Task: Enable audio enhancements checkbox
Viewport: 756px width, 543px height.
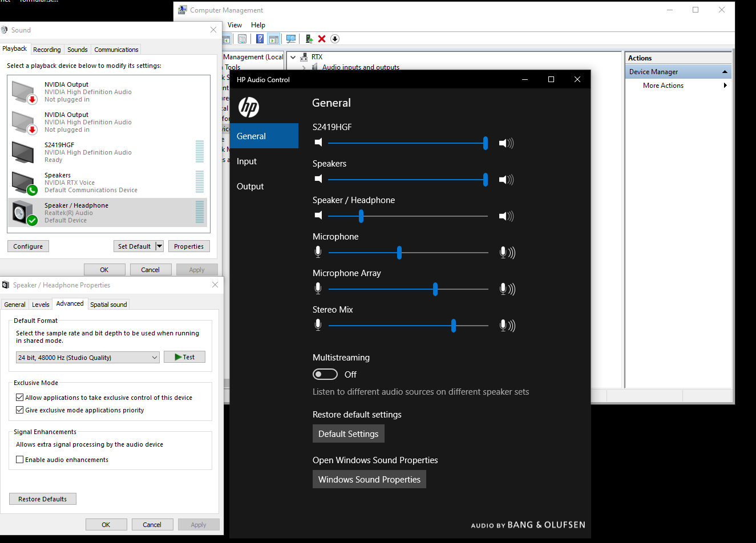Action: point(20,460)
